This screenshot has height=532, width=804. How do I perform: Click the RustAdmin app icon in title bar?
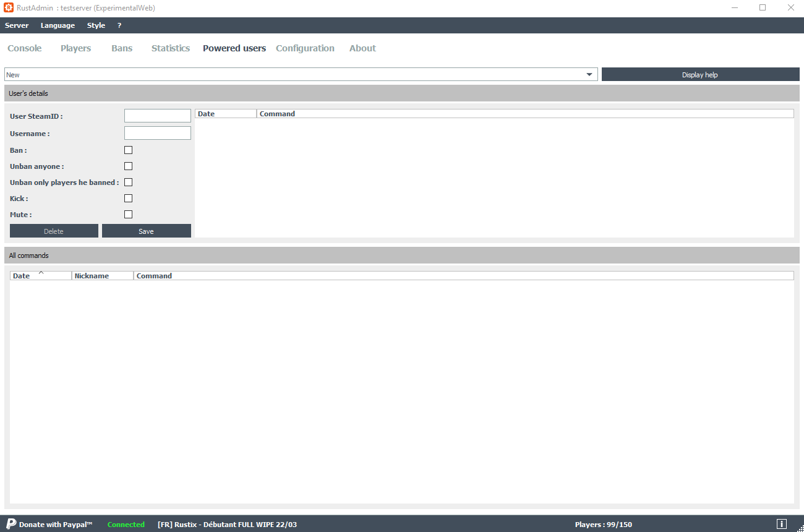[x=9, y=8]
